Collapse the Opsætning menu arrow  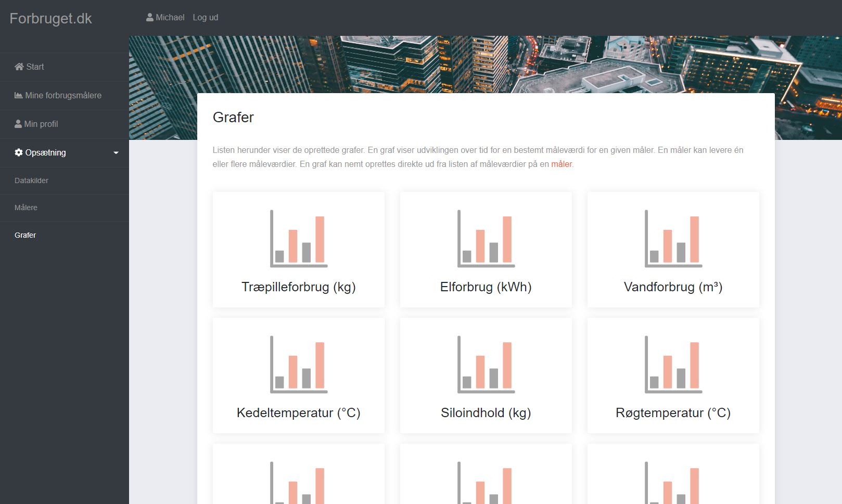pyautogui.click(x=116, y=153)
